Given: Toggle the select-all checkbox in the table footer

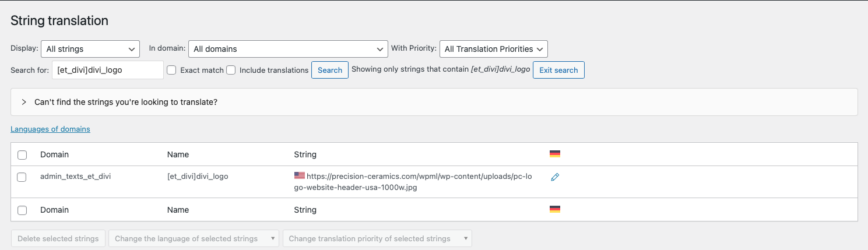Looking at the screenshot, I should click(22, 210).
